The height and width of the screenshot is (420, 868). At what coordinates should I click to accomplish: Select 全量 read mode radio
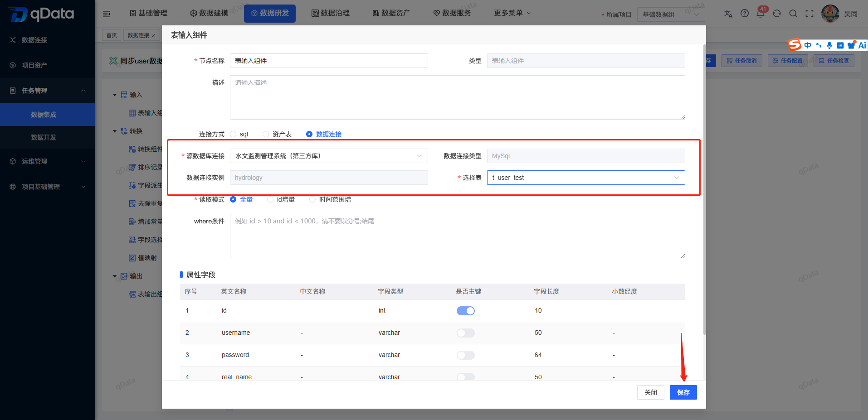(233, 199)
